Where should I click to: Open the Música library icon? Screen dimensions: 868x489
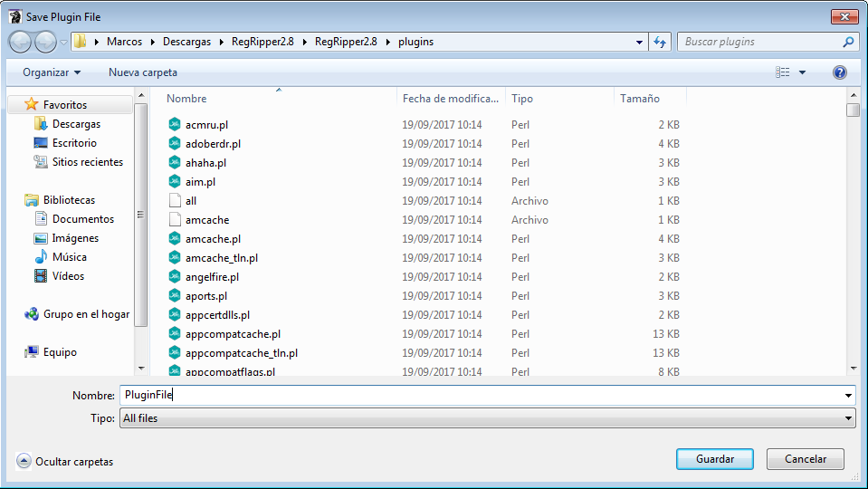point(40,257)
